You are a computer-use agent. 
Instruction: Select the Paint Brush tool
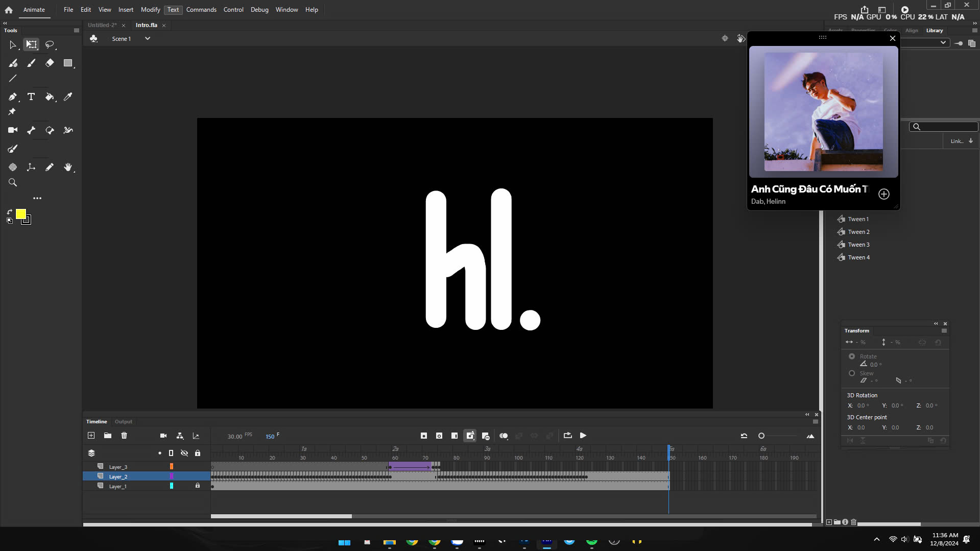coord(13,149)
